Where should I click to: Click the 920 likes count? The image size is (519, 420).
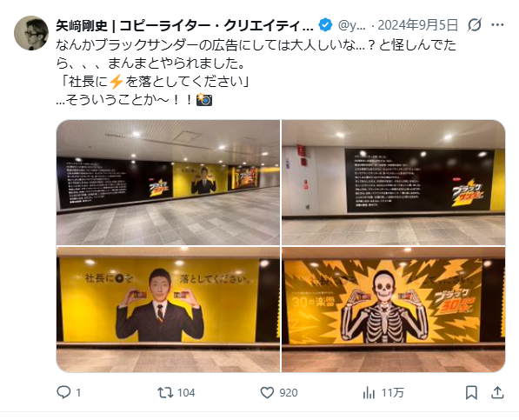pos(289,393)
